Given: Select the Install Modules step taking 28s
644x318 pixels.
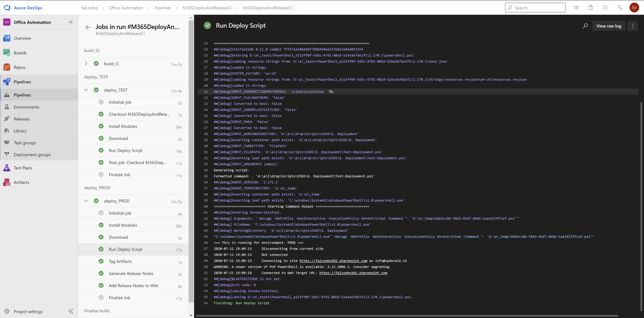Looking at the screenshot, I should tap(133, 225).
